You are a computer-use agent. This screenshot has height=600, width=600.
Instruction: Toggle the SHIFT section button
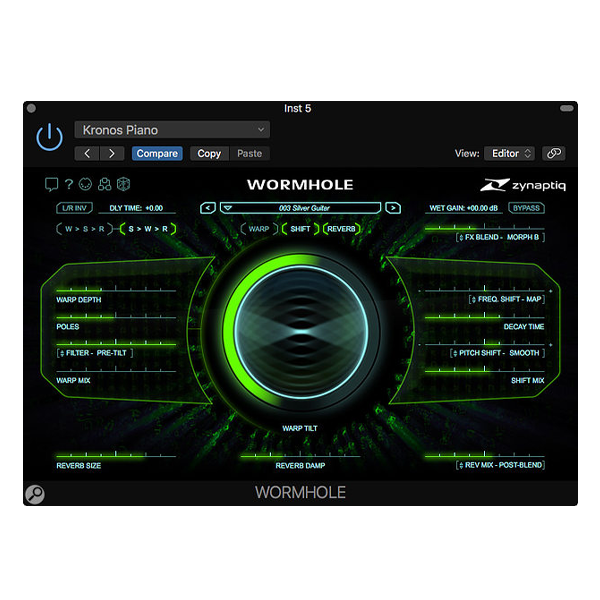[300, 229]
